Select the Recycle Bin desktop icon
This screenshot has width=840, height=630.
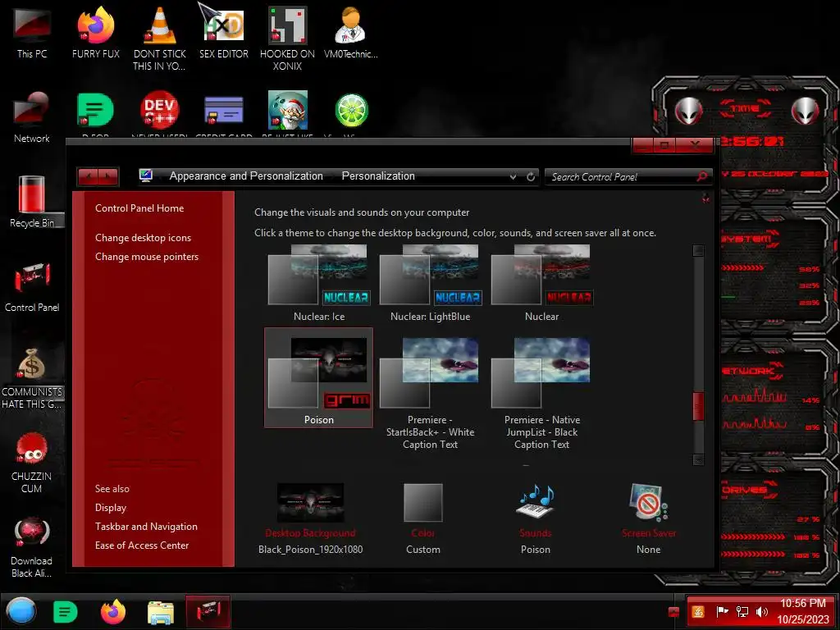(32, 203)
